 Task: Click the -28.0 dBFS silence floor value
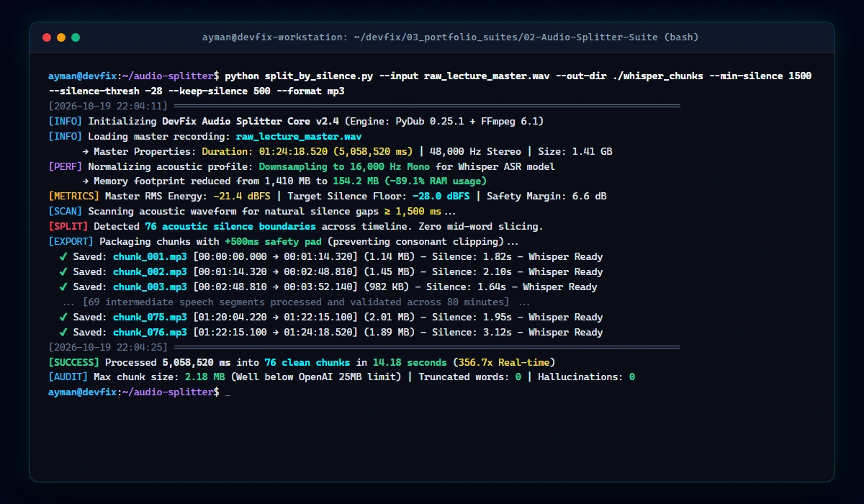440,197
